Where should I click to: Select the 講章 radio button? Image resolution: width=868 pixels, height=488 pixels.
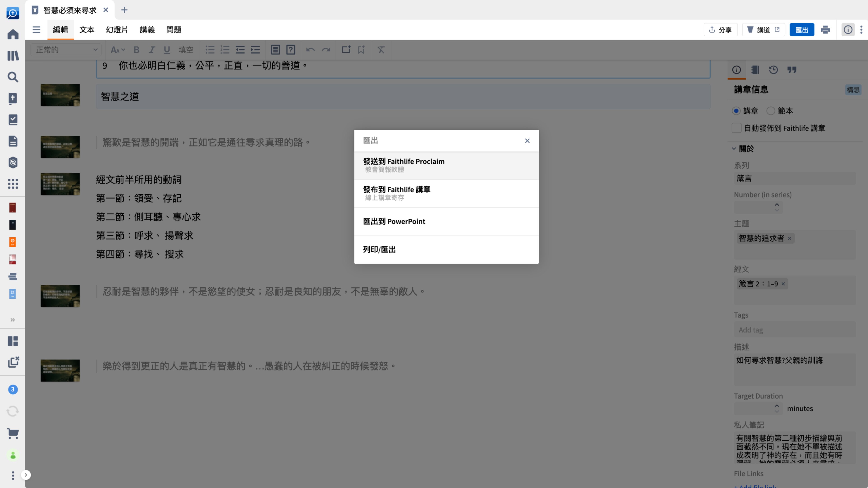point(736,111)
